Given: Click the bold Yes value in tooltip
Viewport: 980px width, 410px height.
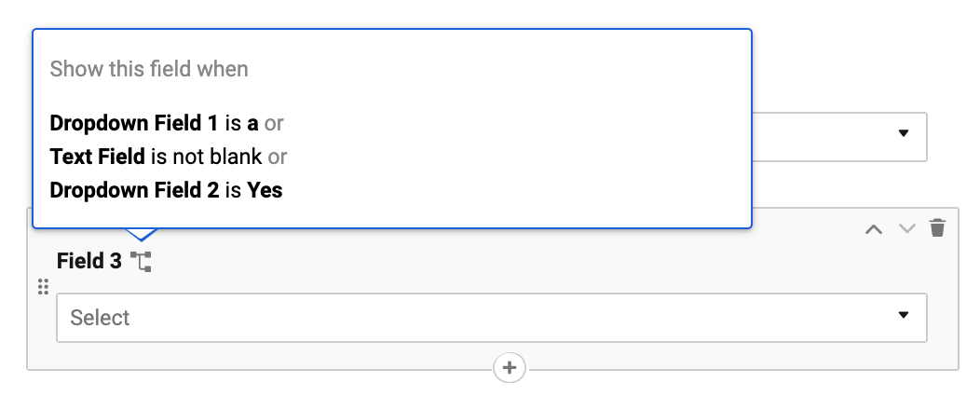Looking at the screenshot, I should (x=265, y=190).
